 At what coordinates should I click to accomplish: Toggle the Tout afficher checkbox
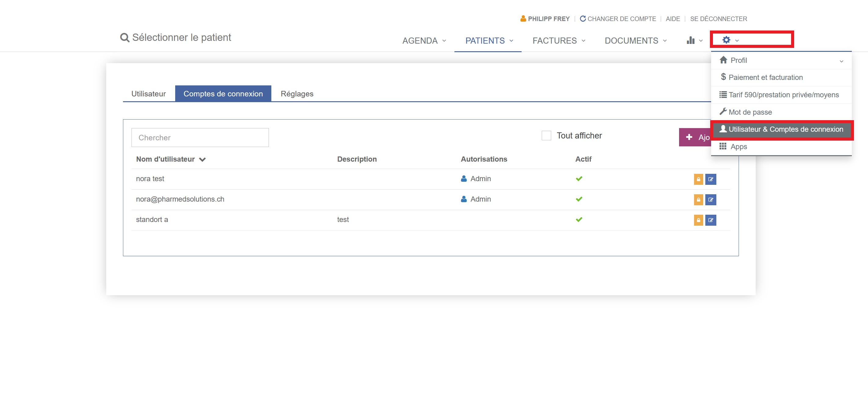tap(546, 136)
